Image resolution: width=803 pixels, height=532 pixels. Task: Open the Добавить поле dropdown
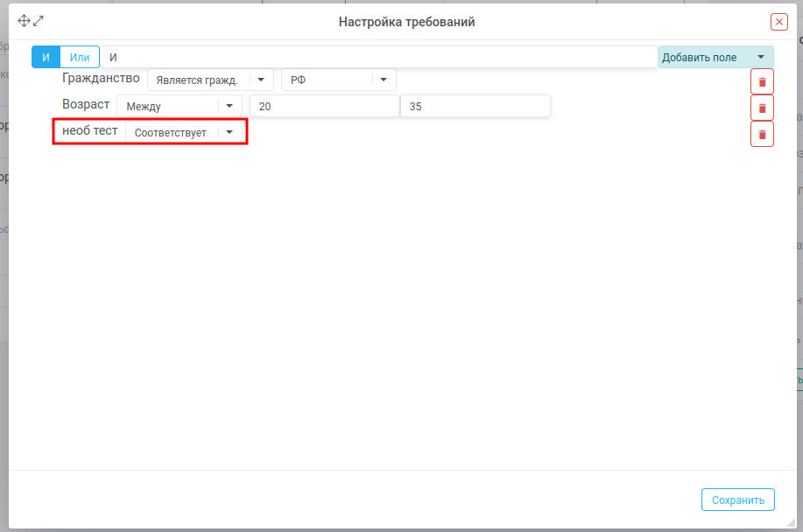[x=715, y=57]
